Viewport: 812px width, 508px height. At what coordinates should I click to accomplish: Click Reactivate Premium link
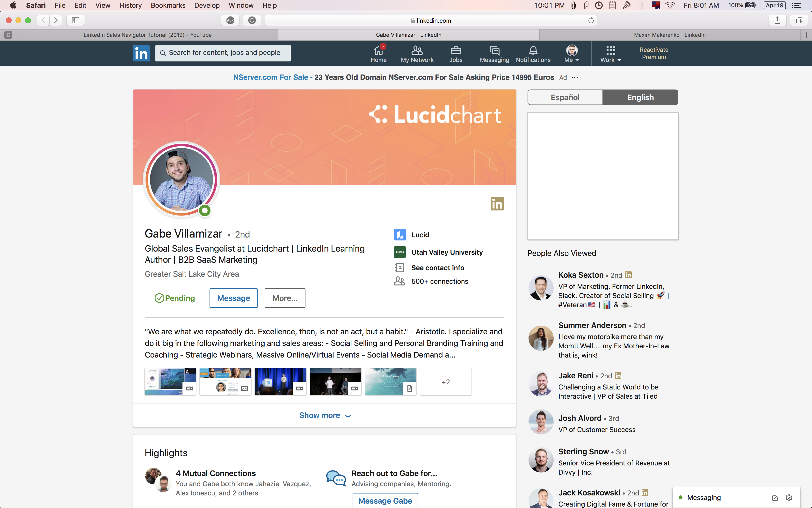[654, 53]
